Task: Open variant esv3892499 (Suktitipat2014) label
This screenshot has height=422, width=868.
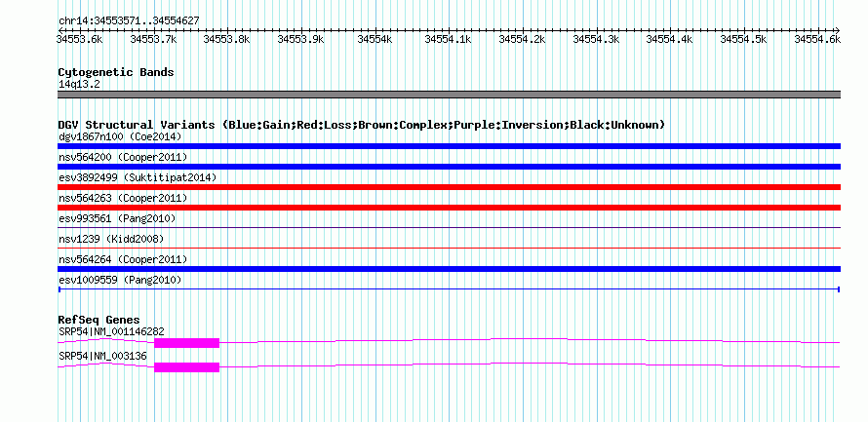Action: (138, 177)
